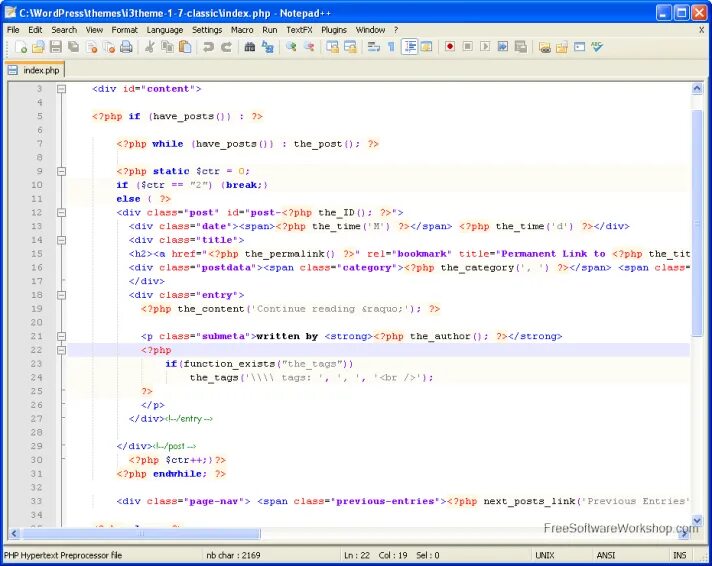Screen dimensions: 712x566
Task: Click the vertical scrollbar thumb
Action: pos(697,223)
